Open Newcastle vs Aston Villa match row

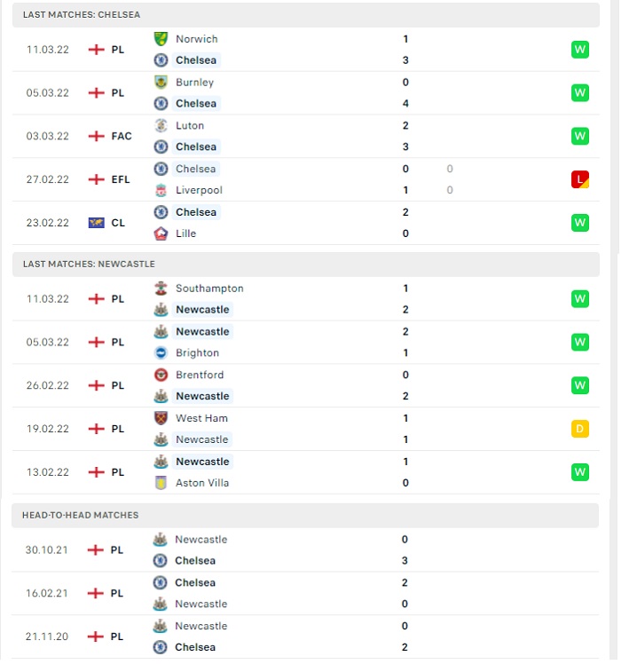(x=306, y=472)
